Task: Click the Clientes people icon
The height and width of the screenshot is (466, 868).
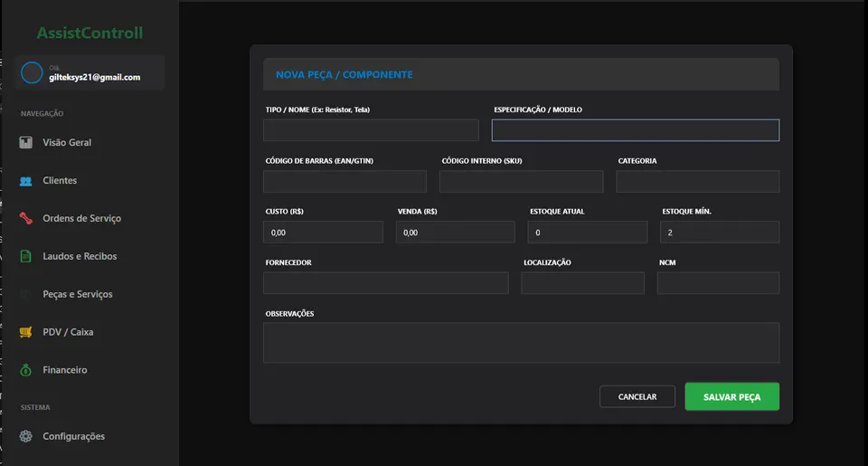Action: [25, 181]
